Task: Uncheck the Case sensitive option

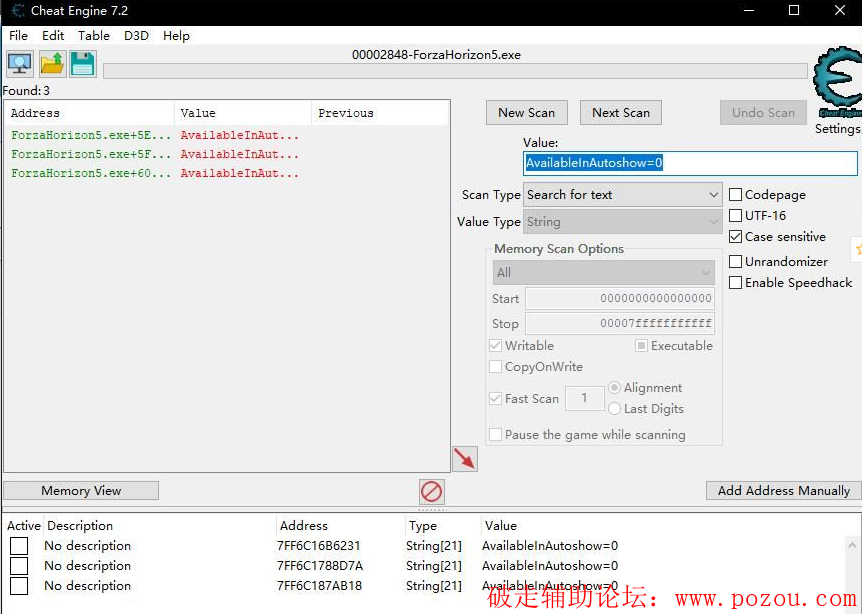Action: click(736, 237)
